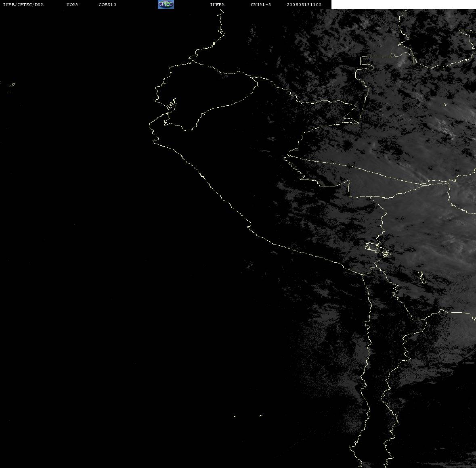Click the CANAL-5 channel label
The image size is (476, 468).
261,4
